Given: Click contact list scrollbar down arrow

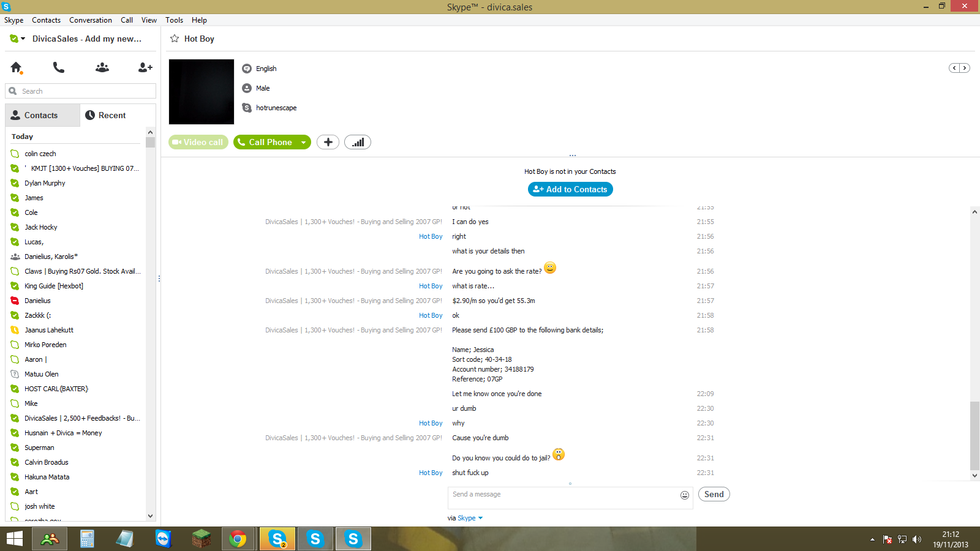Looking at the screenshot, I should 151,516.
